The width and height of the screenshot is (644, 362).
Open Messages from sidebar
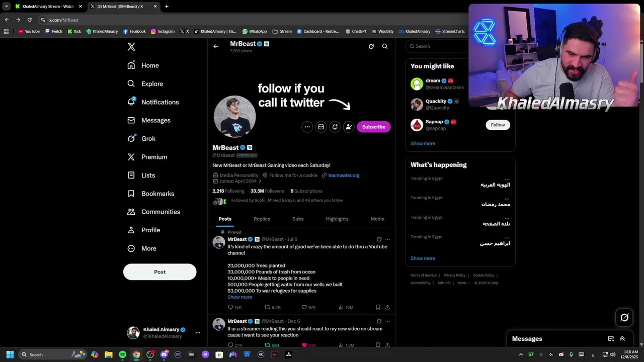point(149,120)
